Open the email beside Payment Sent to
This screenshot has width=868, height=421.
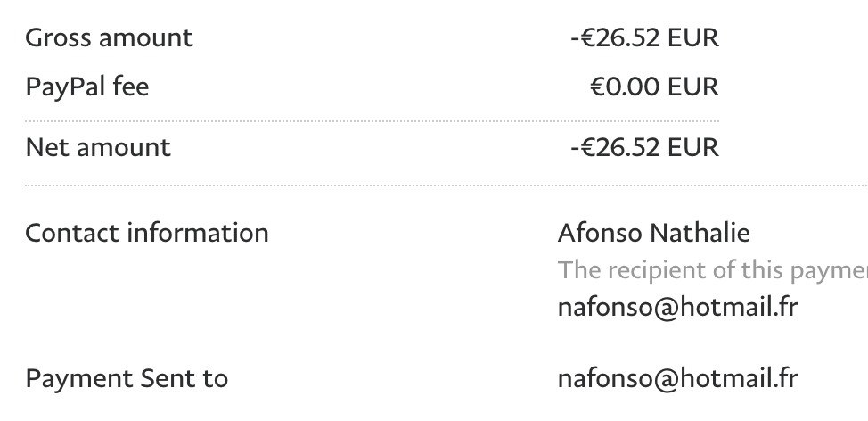click(x=677, y=378)
